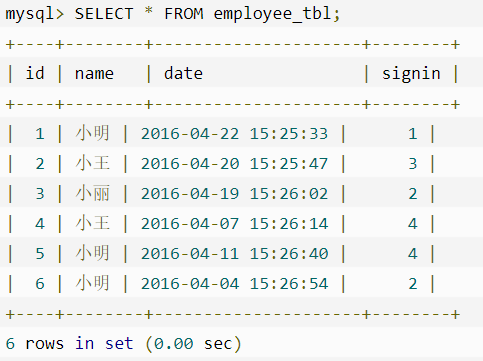Click the date 2016-04-04 15:26:54
This screenshot has width=483, height=361.
pos(234,284)
